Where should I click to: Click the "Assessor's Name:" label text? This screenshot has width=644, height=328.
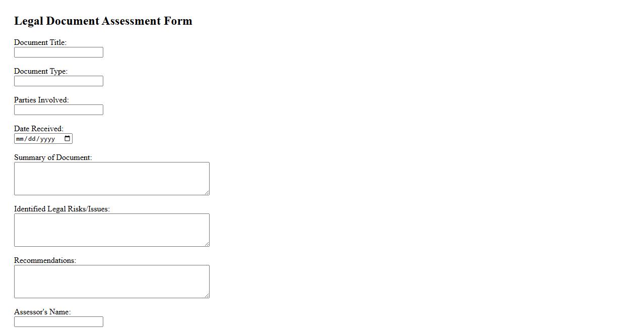[42, 312]
